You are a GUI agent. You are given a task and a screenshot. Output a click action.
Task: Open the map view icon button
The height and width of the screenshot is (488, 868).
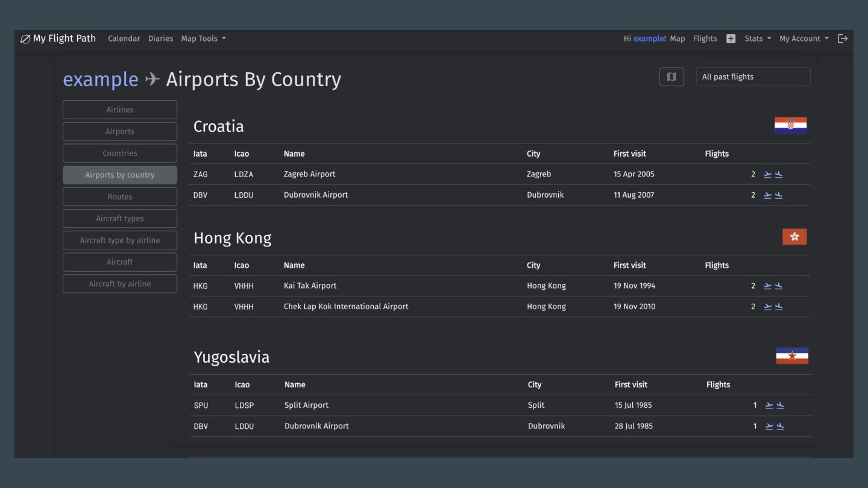point(671,77)
